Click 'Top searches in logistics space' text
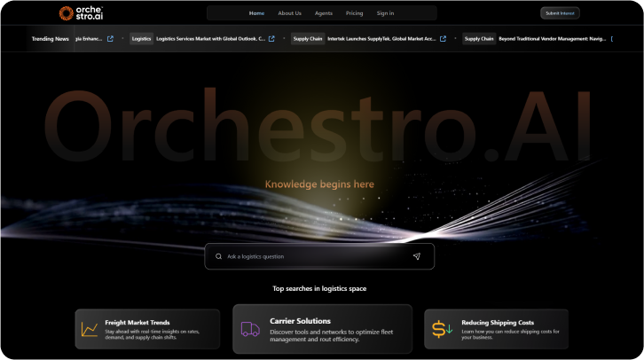Viewport: 644px width, 360px height. tap(319, 288)
